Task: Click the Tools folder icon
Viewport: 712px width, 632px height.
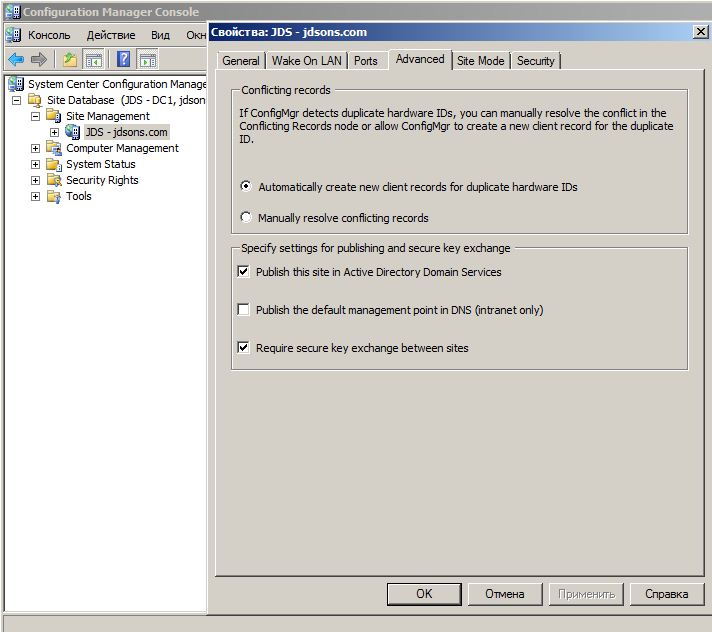Action: pyautogui.click(x=54, y=196)
